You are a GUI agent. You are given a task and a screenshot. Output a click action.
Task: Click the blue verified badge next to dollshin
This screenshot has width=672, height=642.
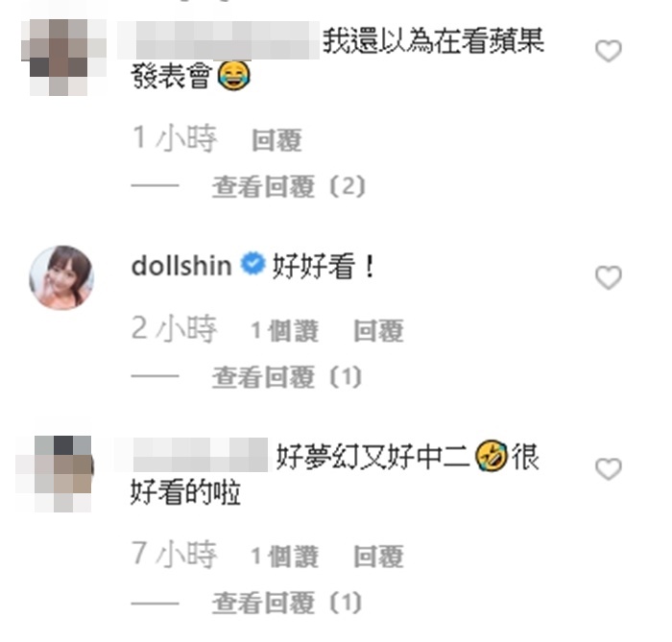252,264
